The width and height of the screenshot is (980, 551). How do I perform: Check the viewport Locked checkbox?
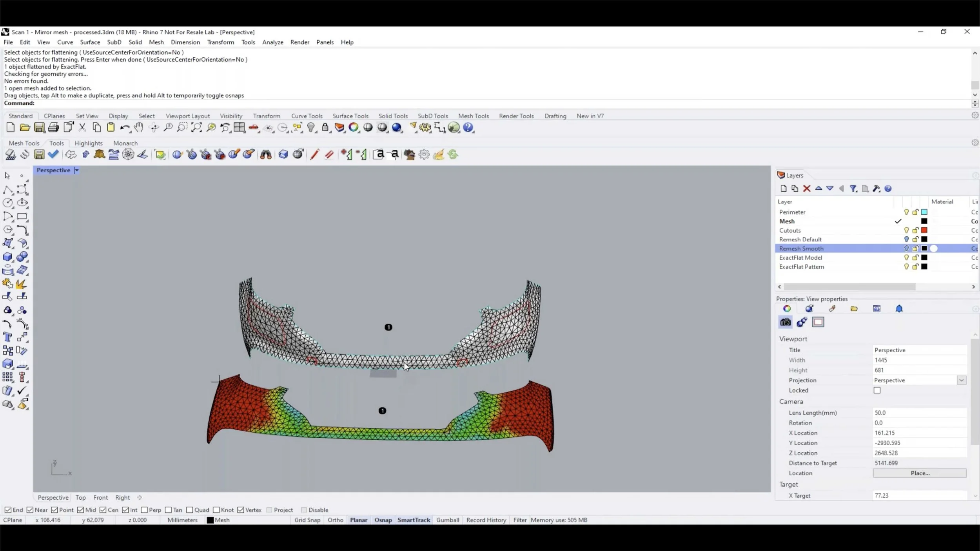tap(877, 390)
